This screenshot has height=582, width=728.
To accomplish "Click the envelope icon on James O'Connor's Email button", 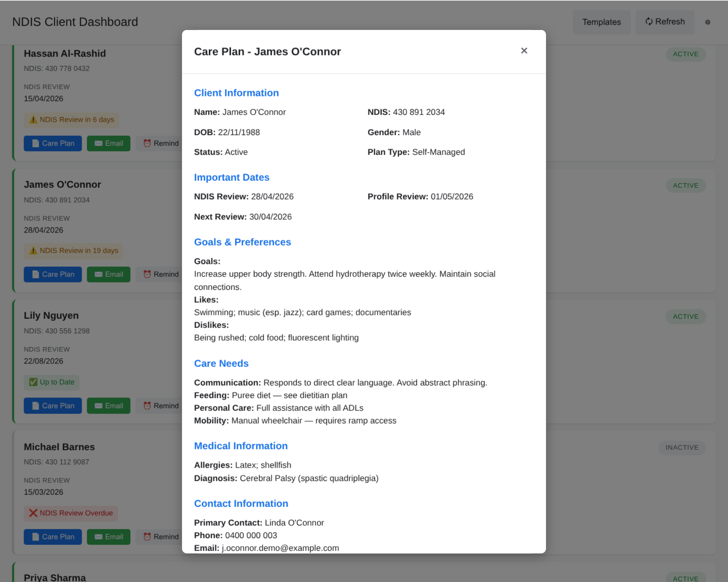I will (x=98, y=274).
